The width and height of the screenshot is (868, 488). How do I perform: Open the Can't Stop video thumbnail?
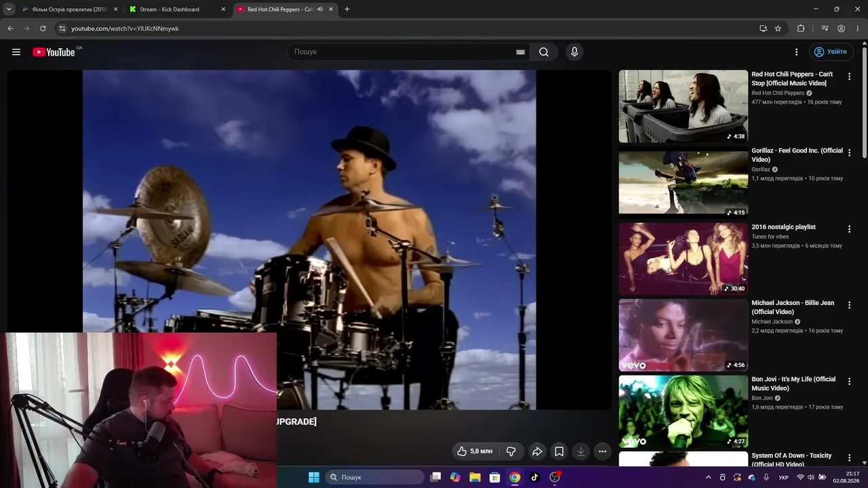coord(683,106)
